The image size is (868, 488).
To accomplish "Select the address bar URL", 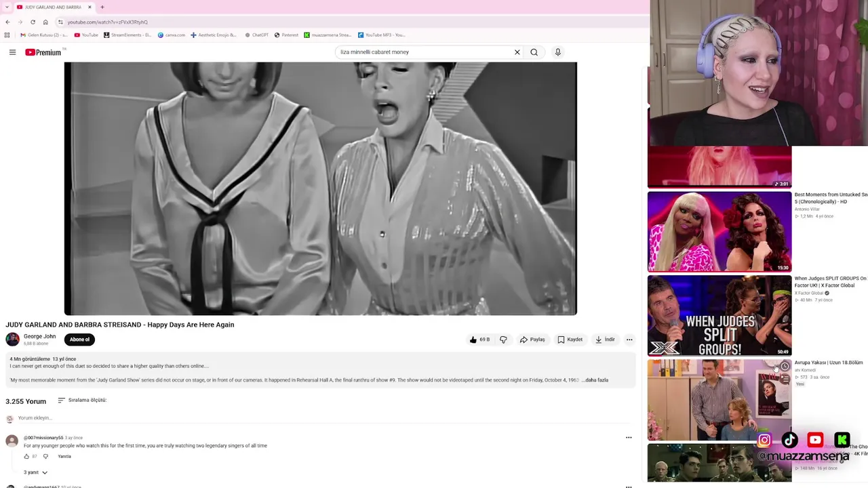I will point(107,22).
